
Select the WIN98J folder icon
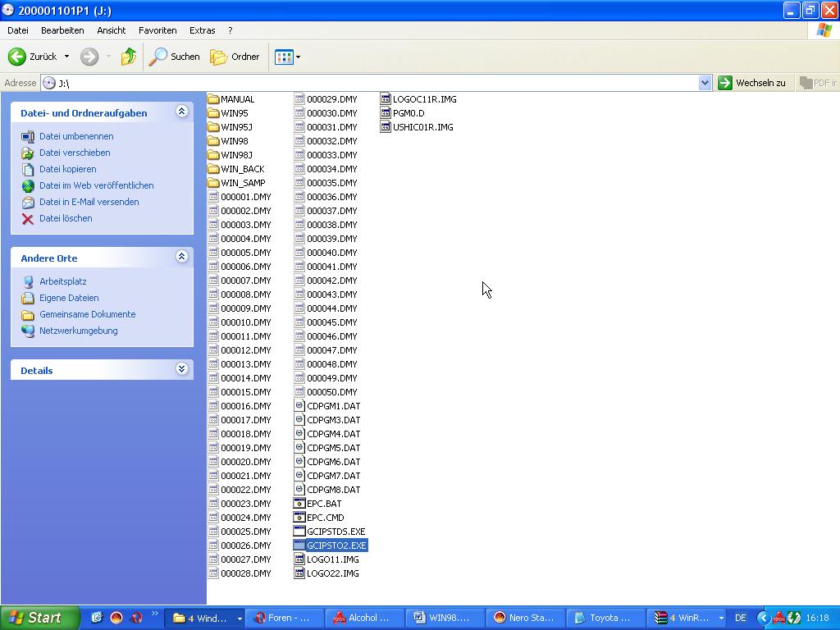click(x=213, y=155)
